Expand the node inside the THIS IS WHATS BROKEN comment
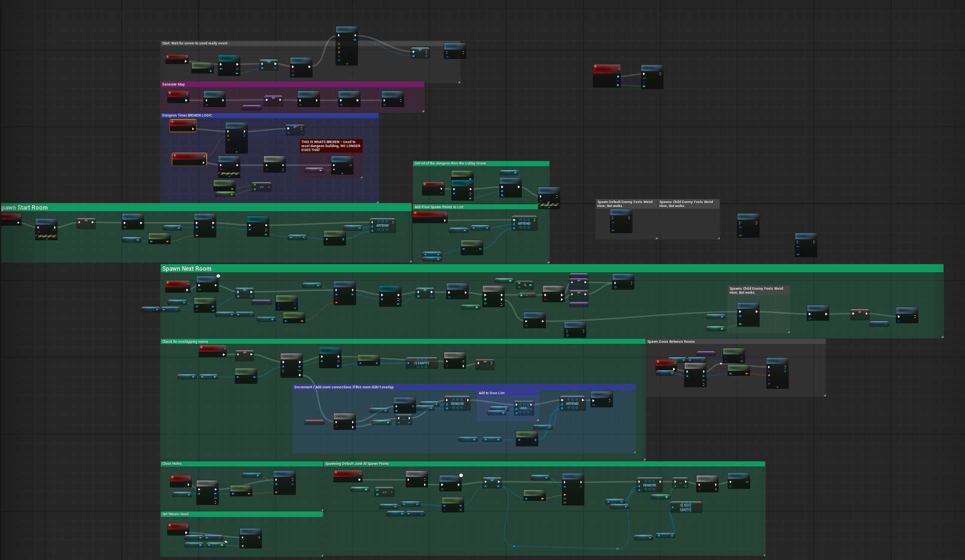The height and width of the screenshot is (560, 965). click(x=342, y=173)
